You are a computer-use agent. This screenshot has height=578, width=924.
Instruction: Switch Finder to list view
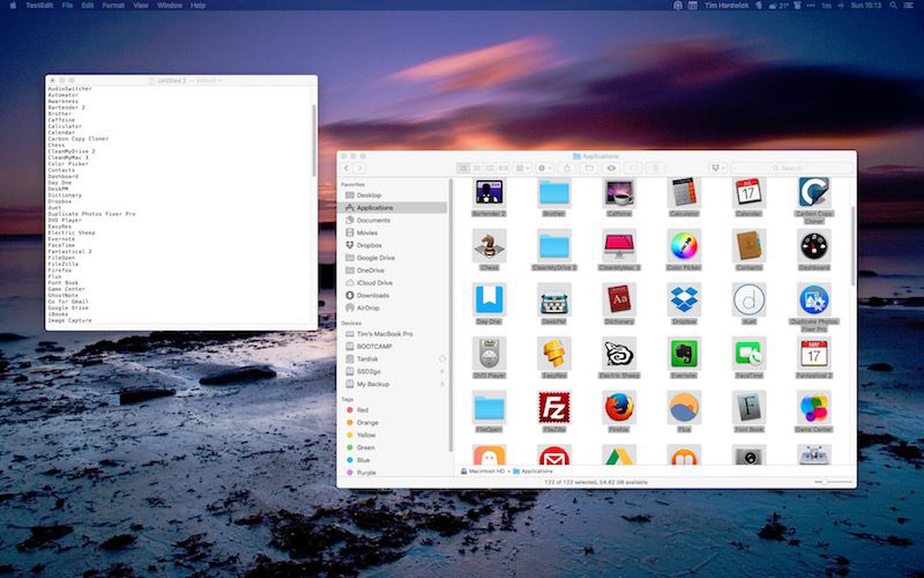[x=476, y=168]
